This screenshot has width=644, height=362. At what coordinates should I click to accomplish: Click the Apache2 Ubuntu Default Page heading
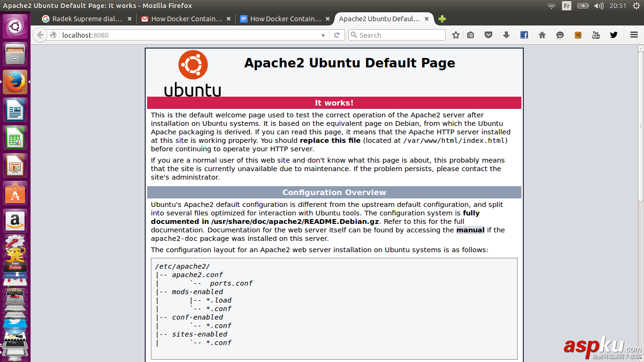(x=350, y=63)
